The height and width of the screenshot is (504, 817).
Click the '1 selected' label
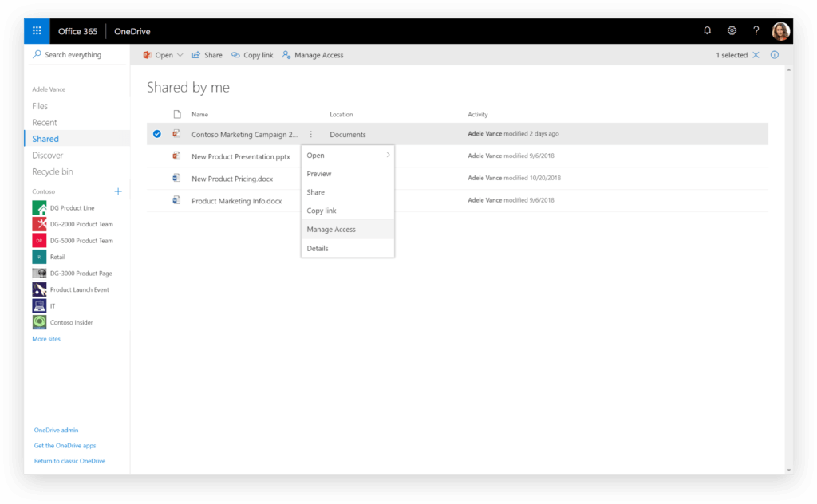(x=732, y=55)
